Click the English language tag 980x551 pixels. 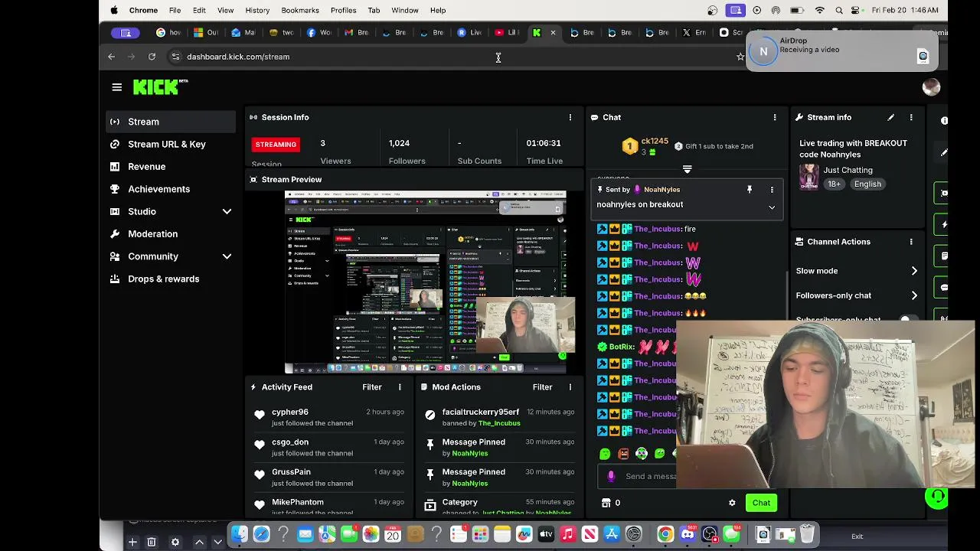tap(867, 184)
